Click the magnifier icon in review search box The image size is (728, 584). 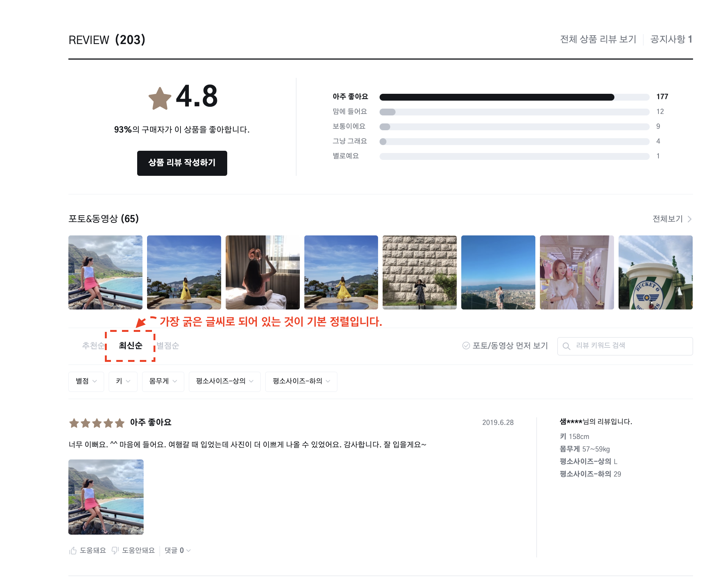[x=566, y=346]
